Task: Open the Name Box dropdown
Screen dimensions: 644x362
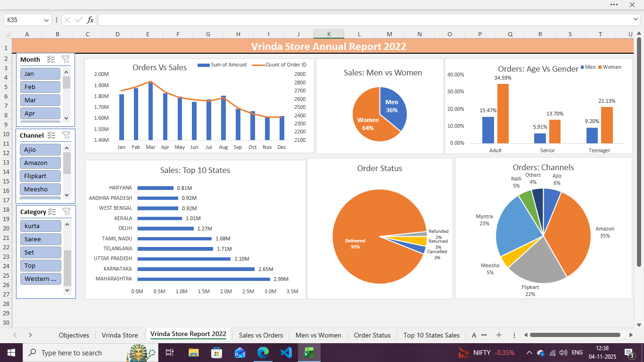Action: point(46,20)
